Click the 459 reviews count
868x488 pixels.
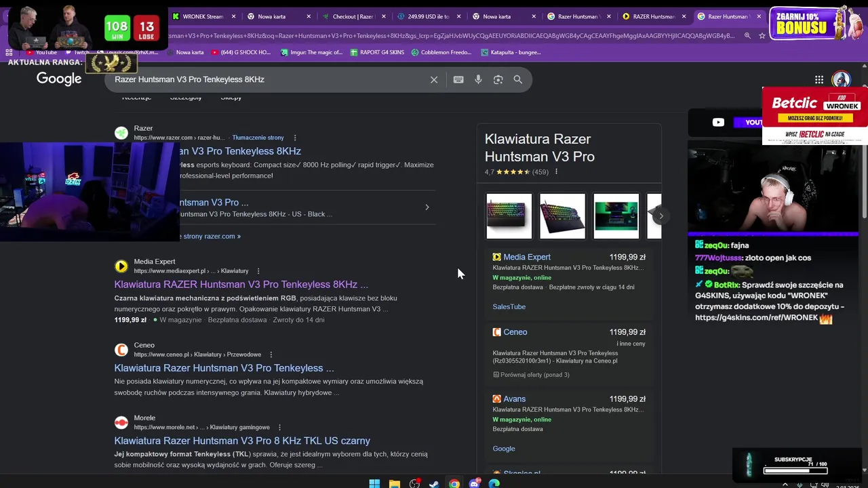coord(540,172)
